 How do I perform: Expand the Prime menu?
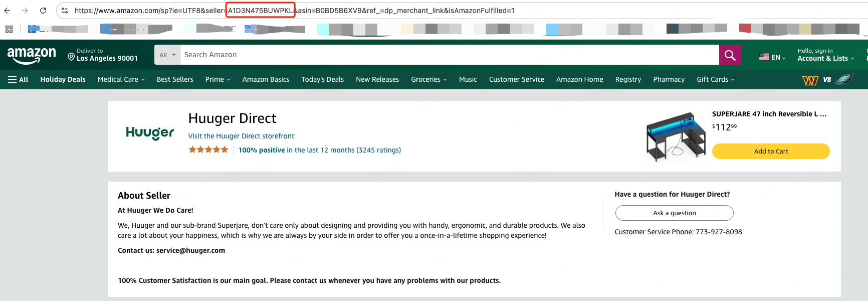pyautogui.click(x=218, y=79)
